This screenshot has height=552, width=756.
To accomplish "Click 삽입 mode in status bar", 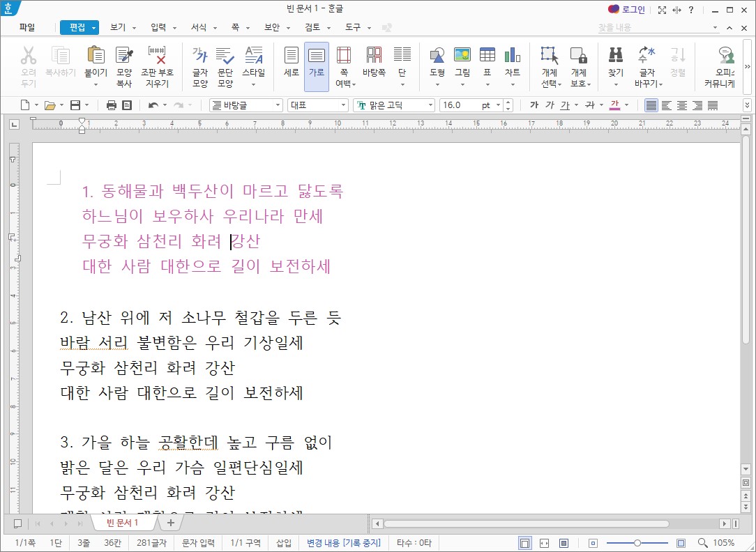I will pos(283,543).
